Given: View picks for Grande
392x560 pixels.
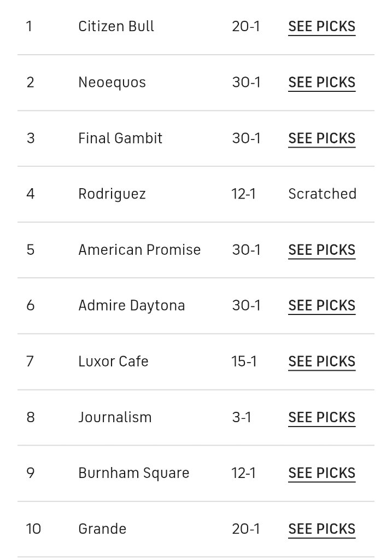Looking at the screenshot, I should pyautogui.click(x=321, y=528).
